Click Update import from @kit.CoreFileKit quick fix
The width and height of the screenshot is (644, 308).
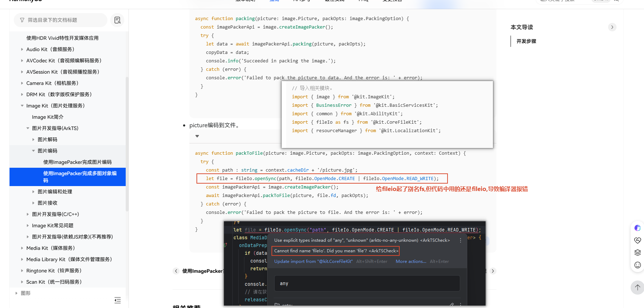(x=313, y=261)
